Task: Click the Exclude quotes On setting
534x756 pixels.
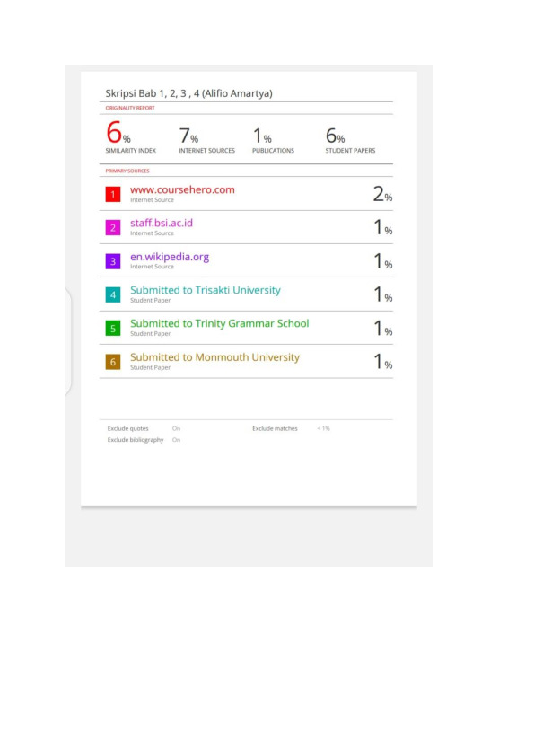Action: [176, 428]
